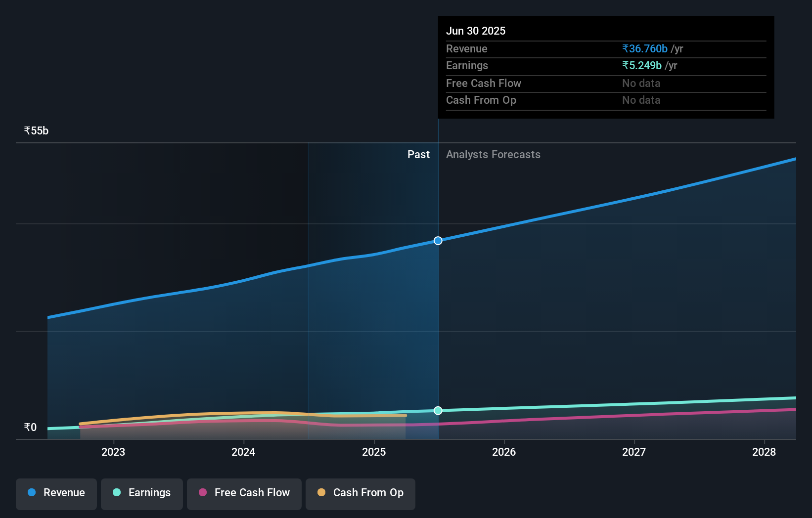Click the 2028 label on the timeline axis
The image size is (812, 518).
pyautogui.click(x=764, y=452)
